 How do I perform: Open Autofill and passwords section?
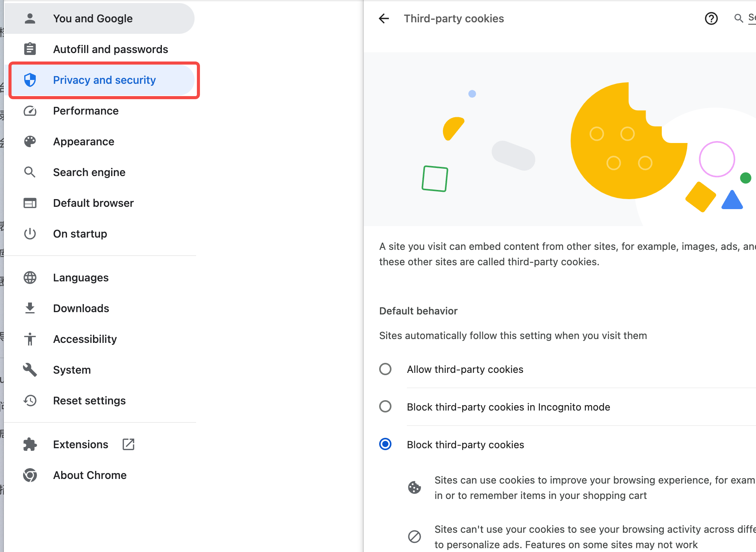point(111,49)
